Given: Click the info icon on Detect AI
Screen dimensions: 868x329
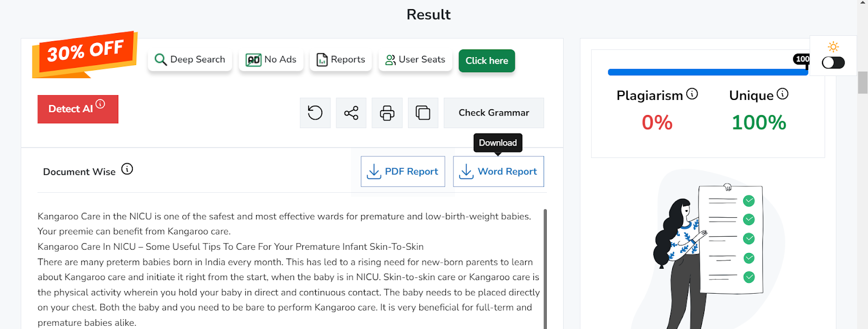Looking at the screenshot, I should click(x=100, y=104).
